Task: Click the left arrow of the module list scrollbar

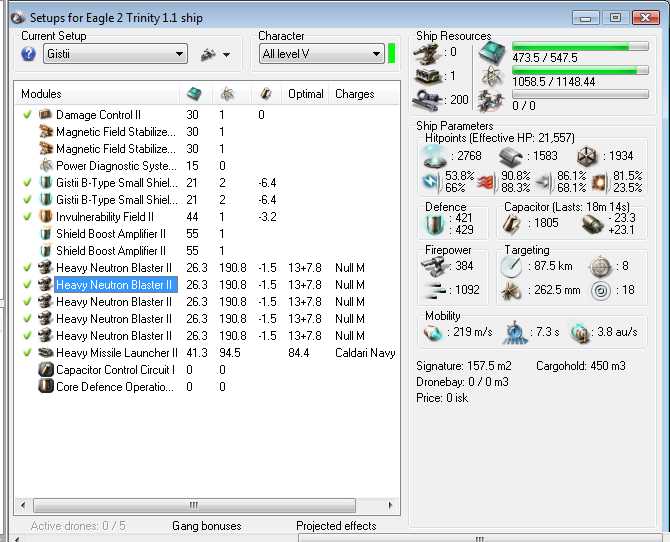Action: 23,505
